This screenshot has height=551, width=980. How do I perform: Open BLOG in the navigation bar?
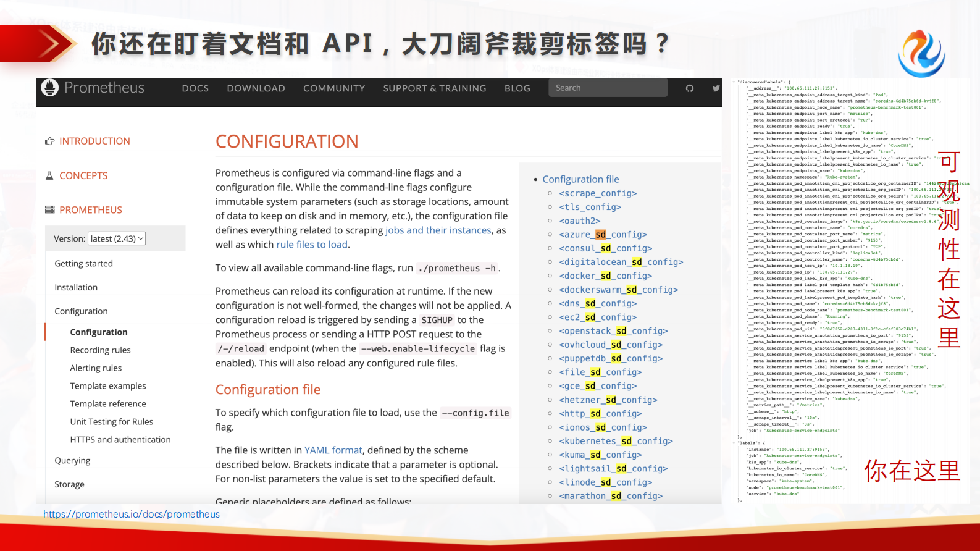(517, 88)
